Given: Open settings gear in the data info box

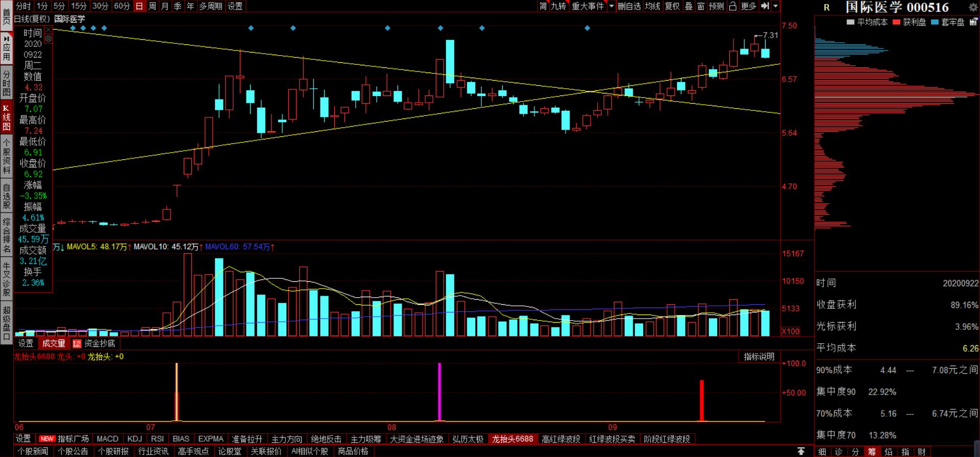Looking at the screenshot, I should point(48,39).
